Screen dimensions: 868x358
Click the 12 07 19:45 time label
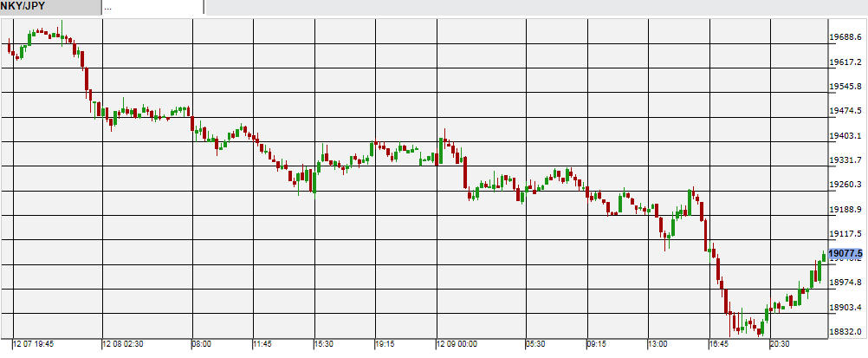33,345
